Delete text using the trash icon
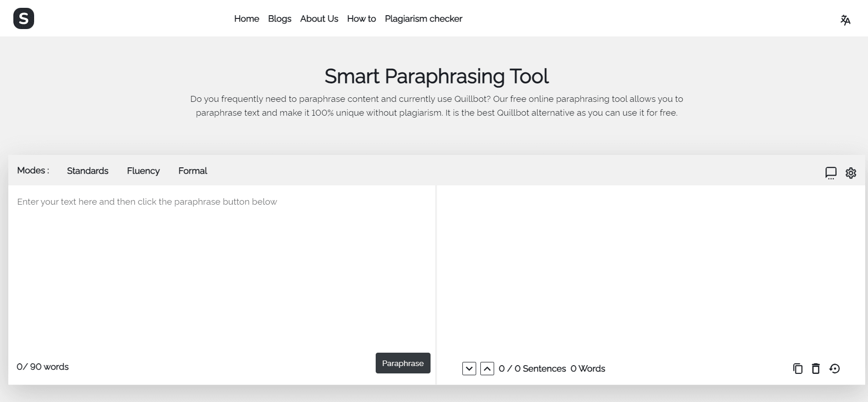Image resolution: width=868 pixels, height=402 pixels. [815, 368]
